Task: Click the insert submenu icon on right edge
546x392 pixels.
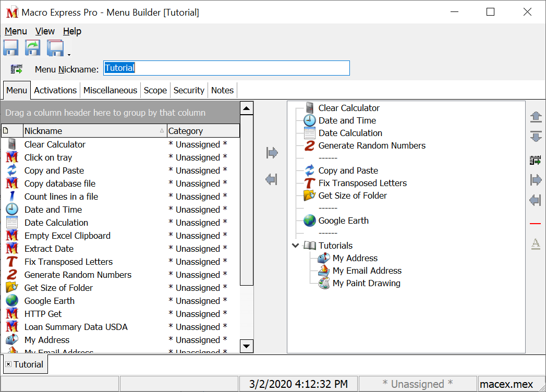Action: (535, 160)
